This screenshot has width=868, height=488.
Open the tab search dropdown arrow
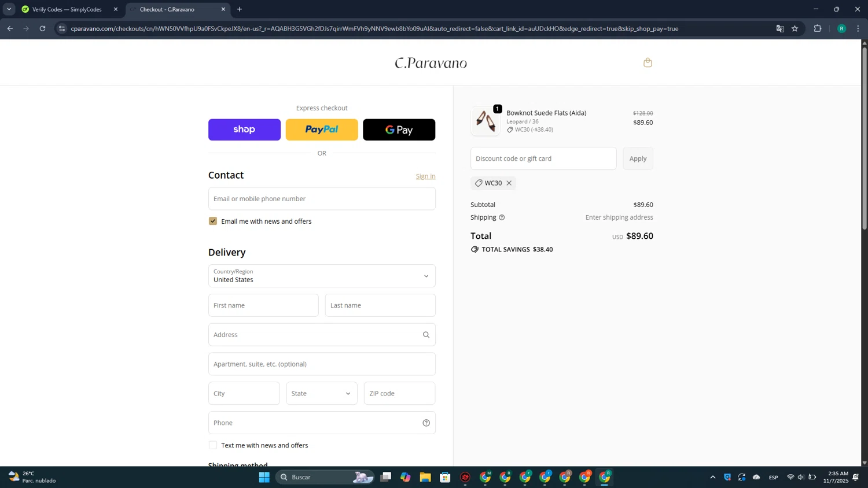(x=9, y=9)
